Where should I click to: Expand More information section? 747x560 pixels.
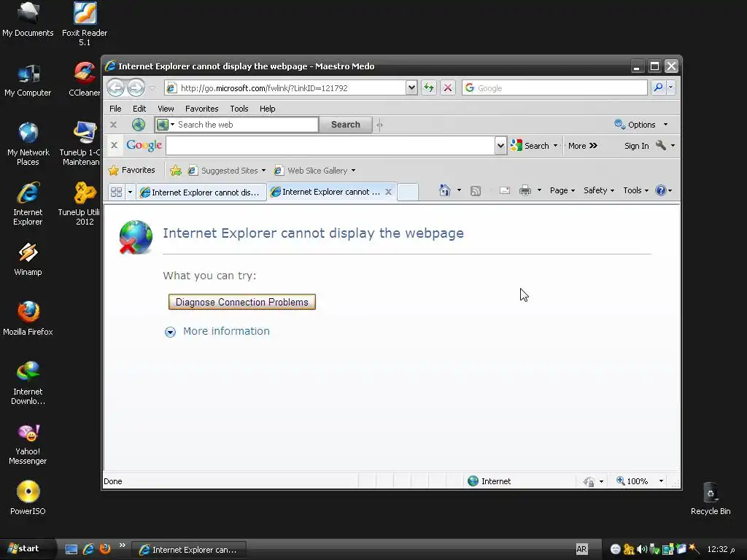(217, 332)
